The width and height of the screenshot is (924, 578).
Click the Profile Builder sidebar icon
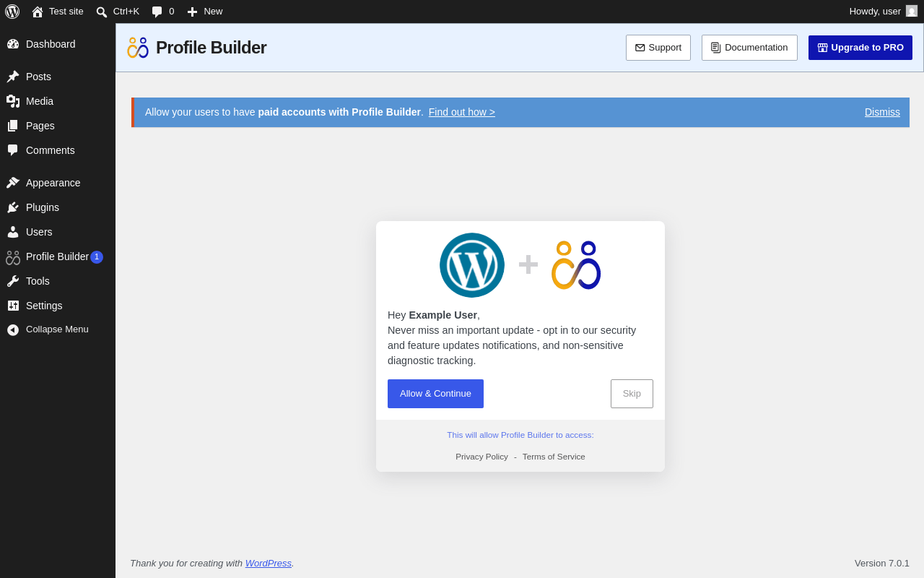coord(13,257)
